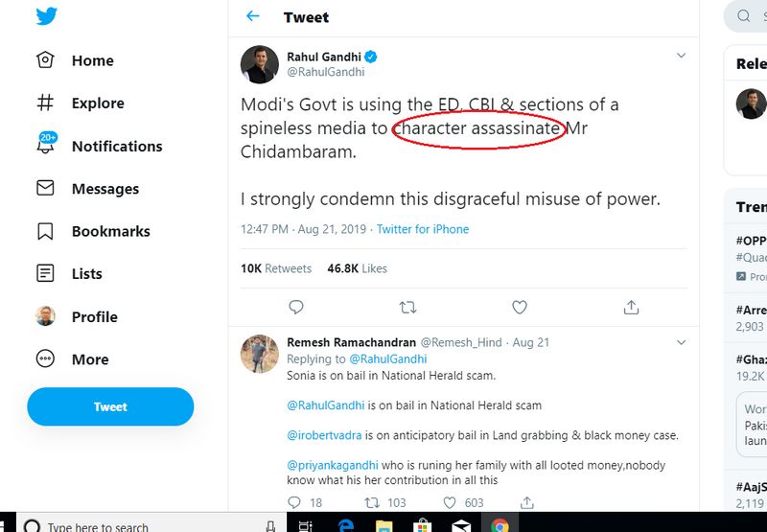The image size is (767, 532).
Task: Open Chrome from the Windows taskbar
Action: [500, 524]
